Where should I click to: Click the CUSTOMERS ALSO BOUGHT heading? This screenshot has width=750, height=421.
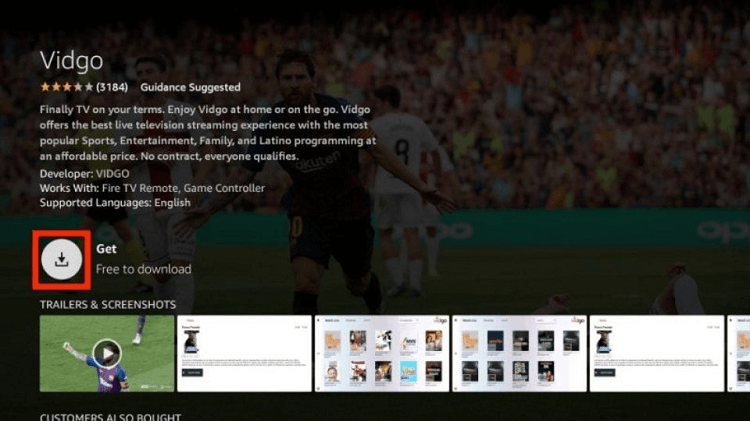pyautogui.click(x=110, y=417)
